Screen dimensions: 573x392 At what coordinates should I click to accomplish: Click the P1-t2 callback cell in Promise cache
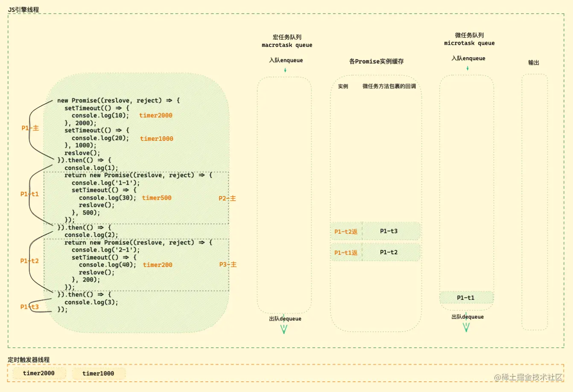391,252
